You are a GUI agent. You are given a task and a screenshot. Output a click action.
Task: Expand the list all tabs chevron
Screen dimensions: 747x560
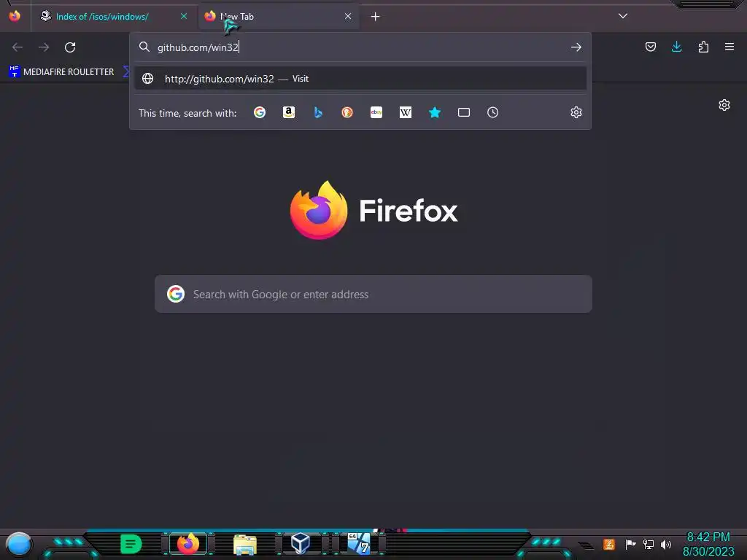click(x=623, y=16)
